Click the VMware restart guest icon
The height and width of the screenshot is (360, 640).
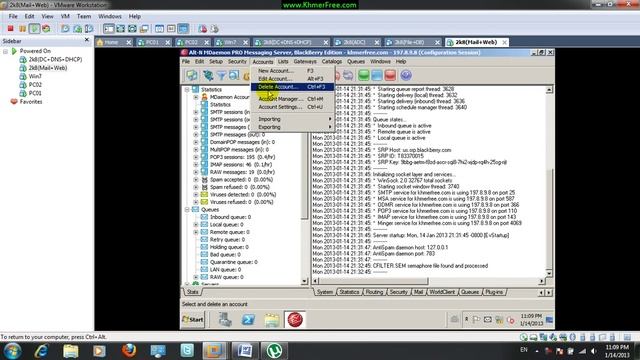(x=46, y=29)
